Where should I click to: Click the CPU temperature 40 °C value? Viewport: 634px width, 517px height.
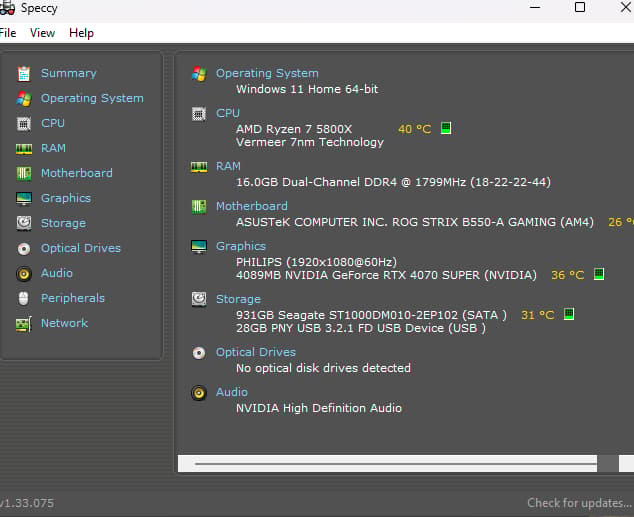tap(415, 129)
